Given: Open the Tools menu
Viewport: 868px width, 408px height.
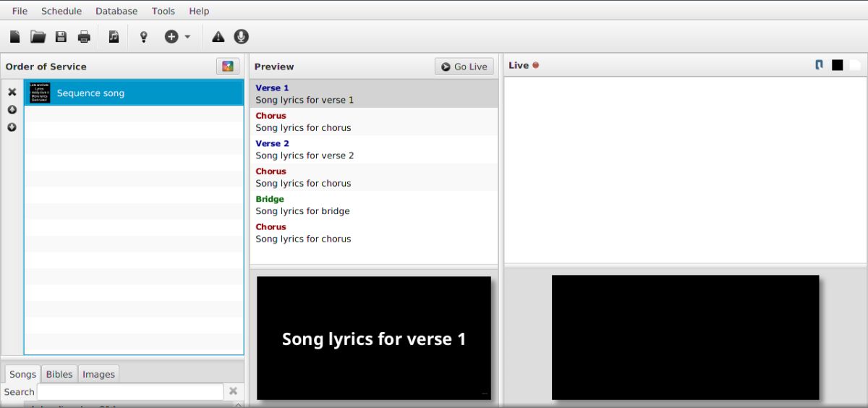Looking at the screenshot, I should pos(163,11).
